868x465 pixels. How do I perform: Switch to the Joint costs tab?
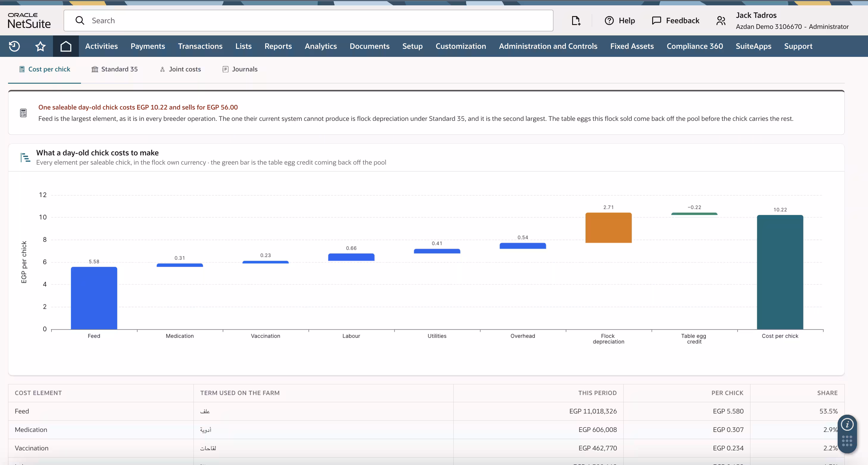[x=180, y=69]
